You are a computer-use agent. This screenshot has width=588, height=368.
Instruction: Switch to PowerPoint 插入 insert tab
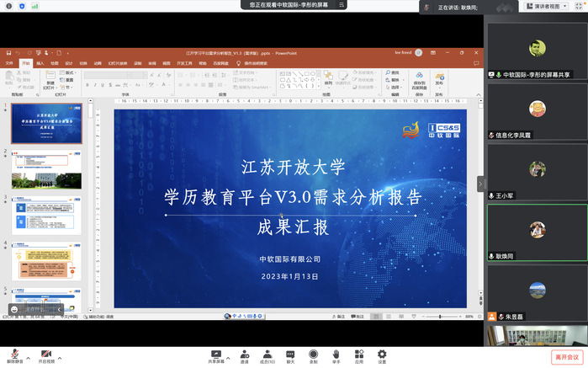(x=40, y=63)
